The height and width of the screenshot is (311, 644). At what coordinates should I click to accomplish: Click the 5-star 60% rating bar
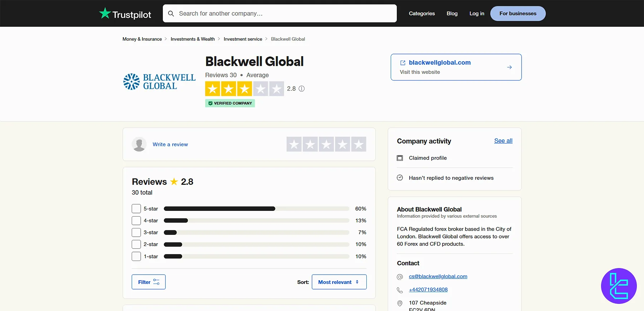(x=257, y=209)
